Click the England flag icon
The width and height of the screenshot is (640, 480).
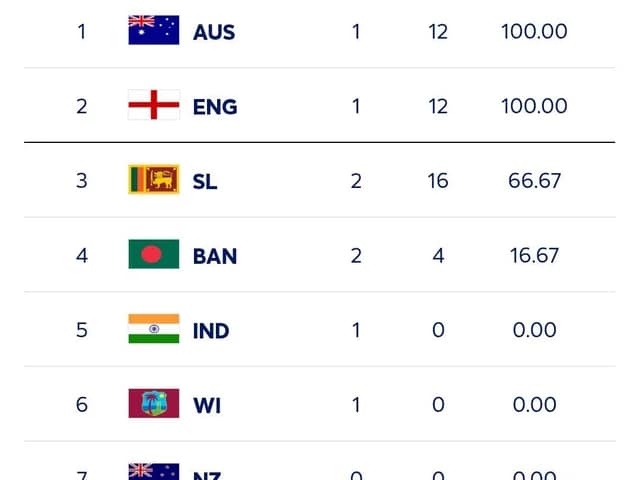click(154, 106)
